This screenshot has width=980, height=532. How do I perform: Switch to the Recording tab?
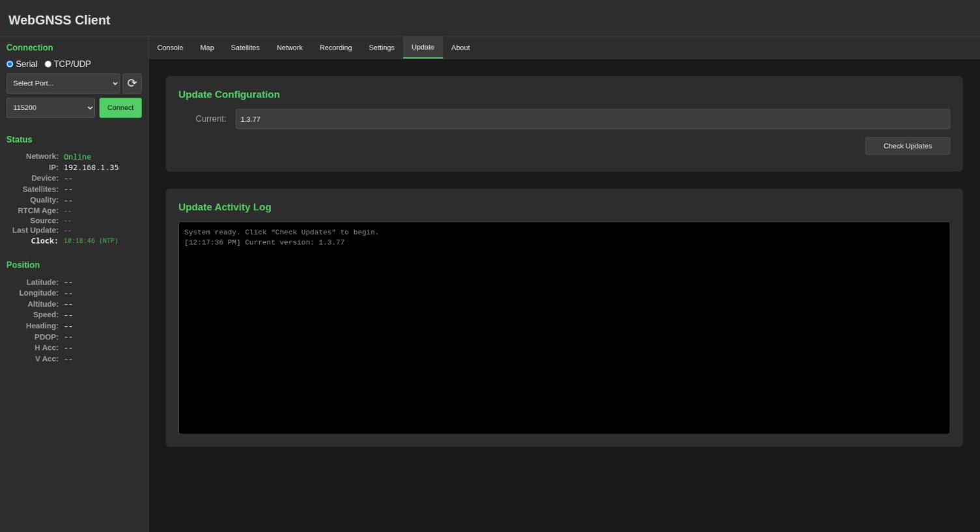[x=335, y=48]
